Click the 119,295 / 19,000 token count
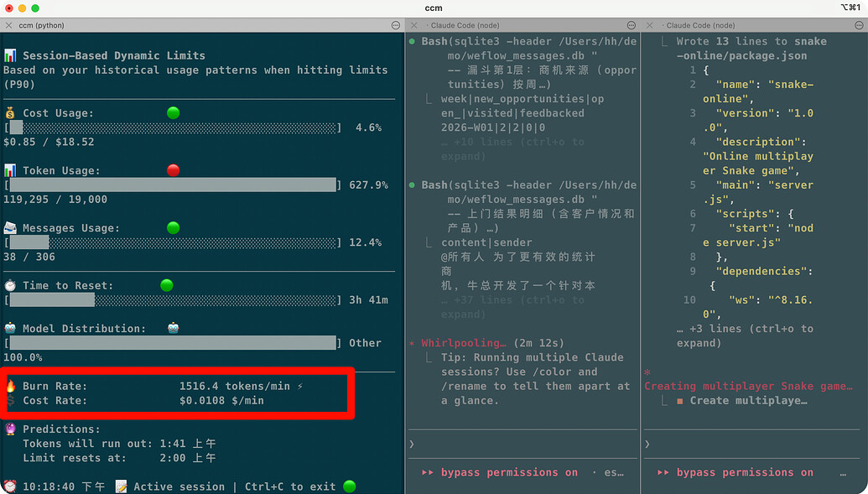The height and width of the screenshot is (494, 868). 55,200
